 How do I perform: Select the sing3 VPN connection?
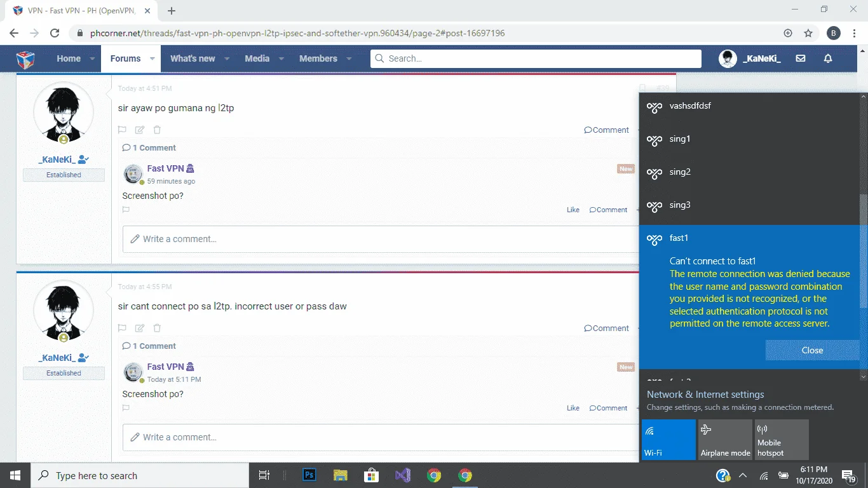(x=750, y=206)
